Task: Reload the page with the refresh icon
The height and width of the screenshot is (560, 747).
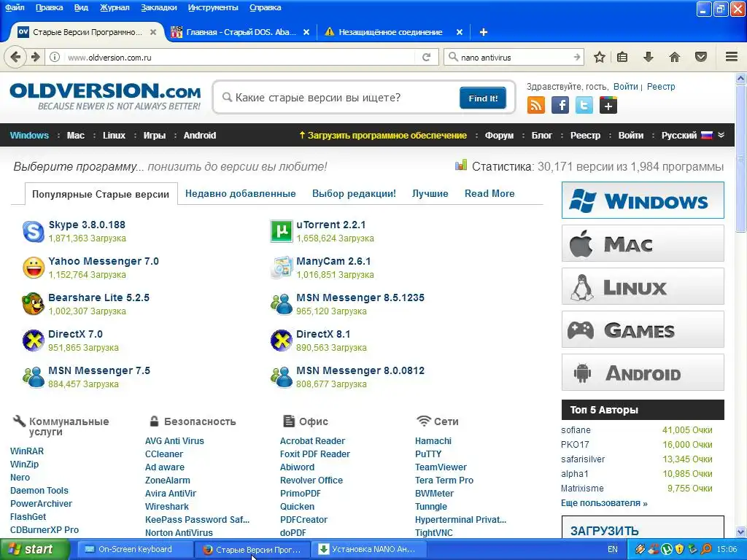Action: [426, 57]
